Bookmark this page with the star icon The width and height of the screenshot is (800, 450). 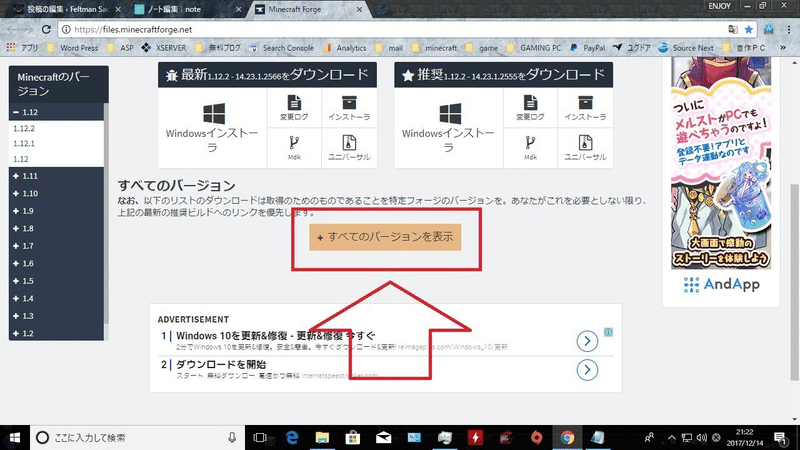[x=748, y=30]
